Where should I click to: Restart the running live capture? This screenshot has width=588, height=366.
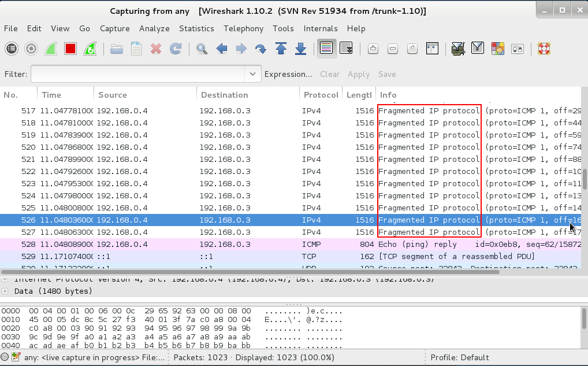(x=90, y=49)
